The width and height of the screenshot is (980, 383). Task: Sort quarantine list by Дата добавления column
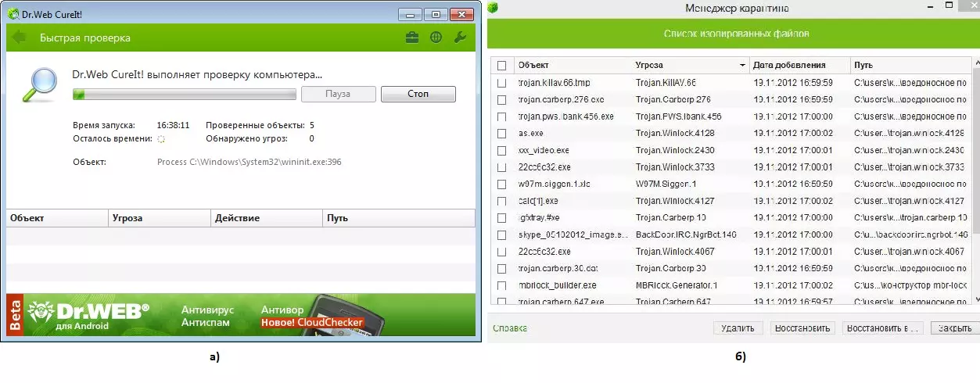tap(798, 65)
